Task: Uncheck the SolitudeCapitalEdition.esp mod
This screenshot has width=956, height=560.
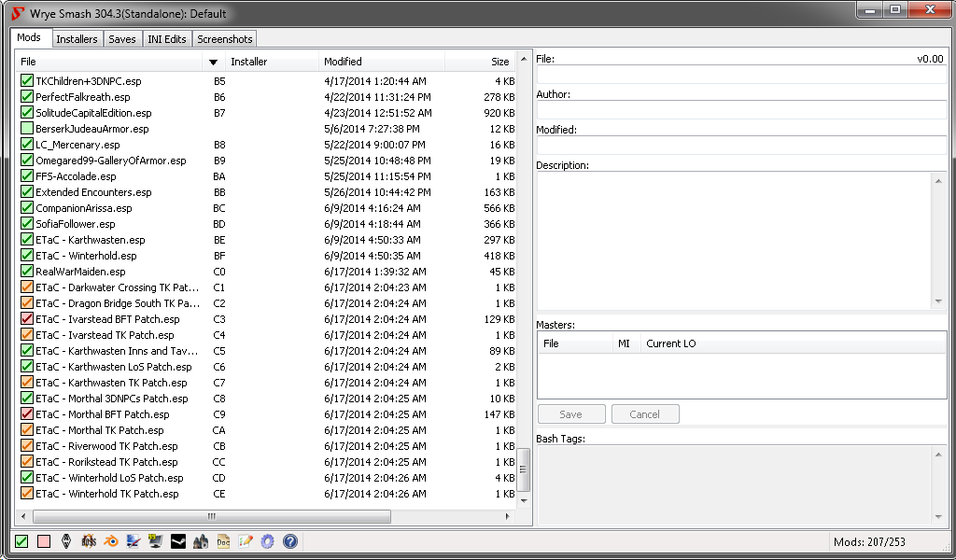Action: pos(27,112)
